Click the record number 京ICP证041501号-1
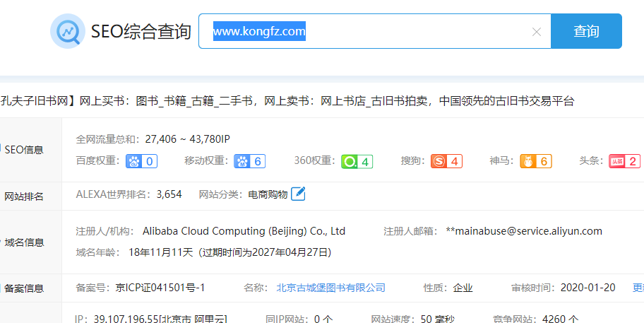Screen dimensions: 644x323 coord(160,288)
